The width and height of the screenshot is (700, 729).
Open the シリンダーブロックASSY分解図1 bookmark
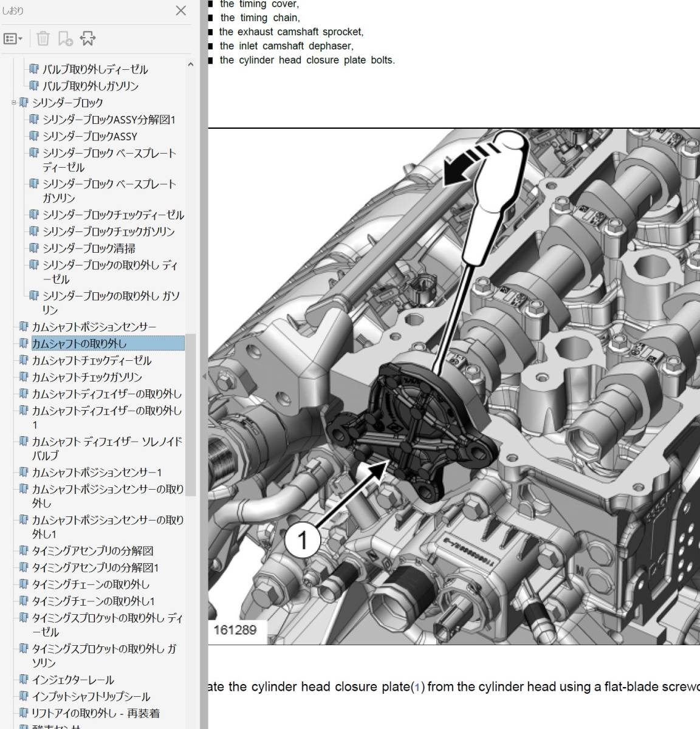point(108,120)
